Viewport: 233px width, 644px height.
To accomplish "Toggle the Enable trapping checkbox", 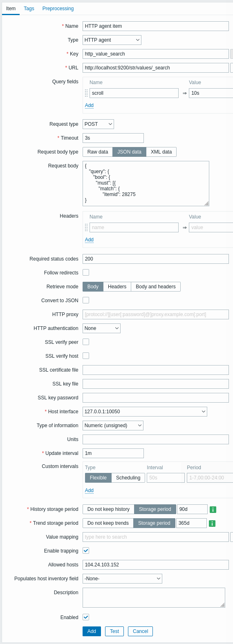I will point(86,550).
